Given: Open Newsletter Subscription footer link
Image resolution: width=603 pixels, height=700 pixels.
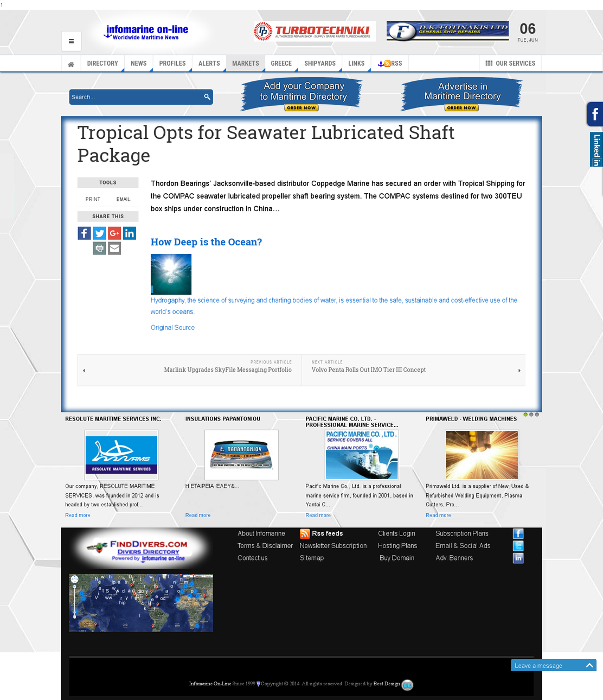Looking at the screenshot, I should tap(333, 546).
